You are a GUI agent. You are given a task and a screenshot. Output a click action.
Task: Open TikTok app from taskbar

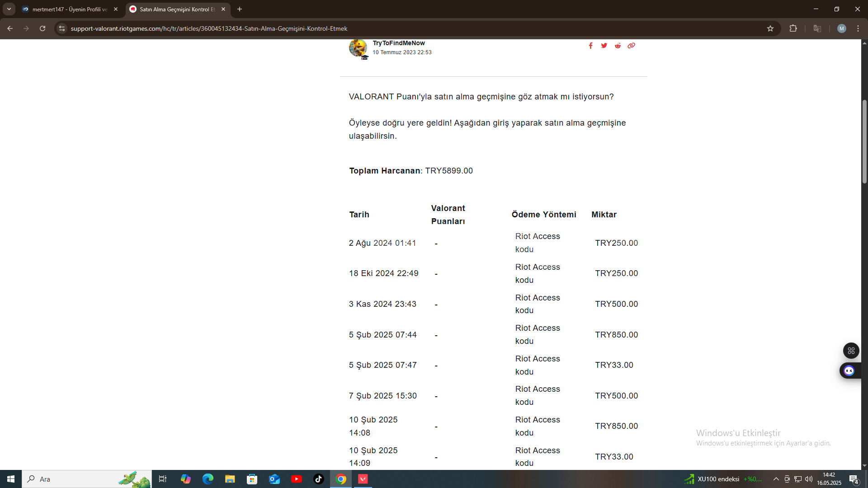pos(318,479)
